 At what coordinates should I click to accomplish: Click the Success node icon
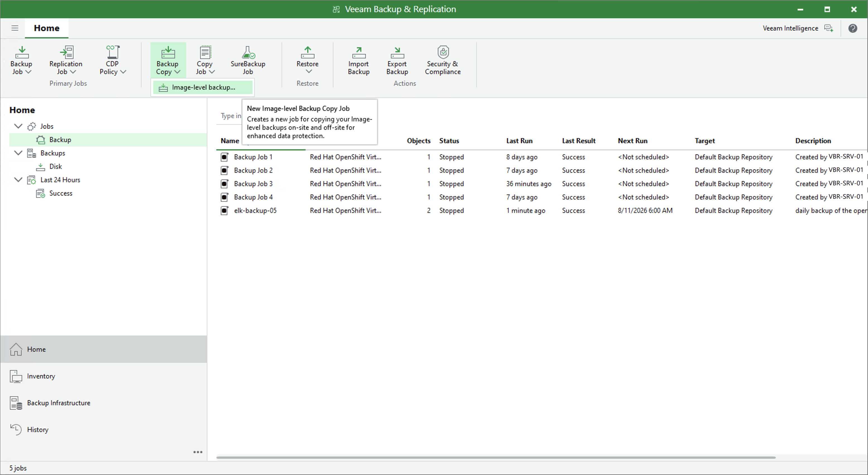(40, 193)
